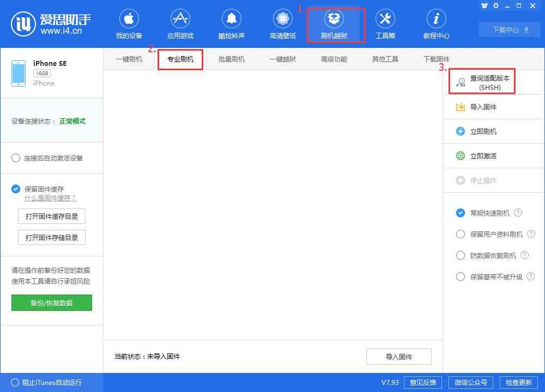Select 常规快速刷机 radio option
This screenshot has width=545, height=392.
pos(460,213)
